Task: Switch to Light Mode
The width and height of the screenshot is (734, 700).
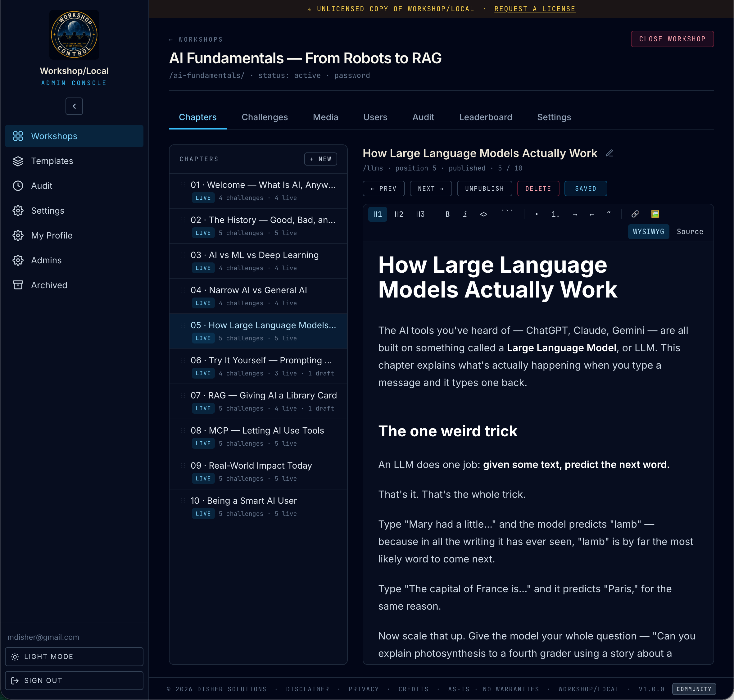Action: click(x=74, y=656)
